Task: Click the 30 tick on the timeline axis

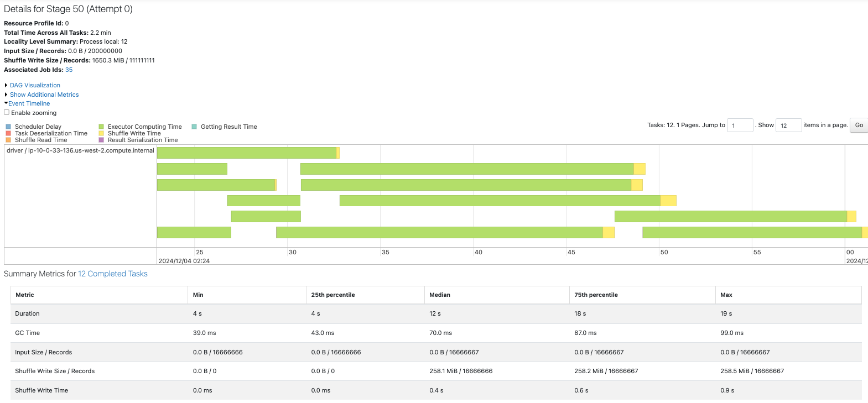Action: tap(293, 252)
